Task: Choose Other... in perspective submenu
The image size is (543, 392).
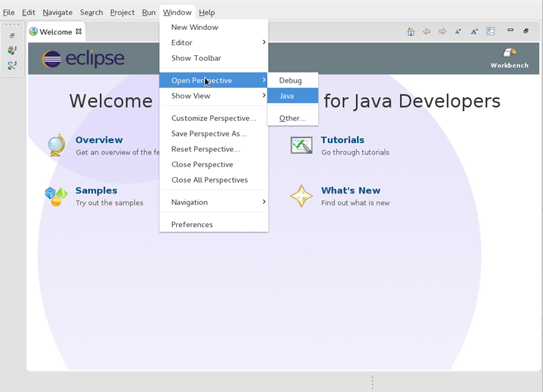Action: (293, 118)
